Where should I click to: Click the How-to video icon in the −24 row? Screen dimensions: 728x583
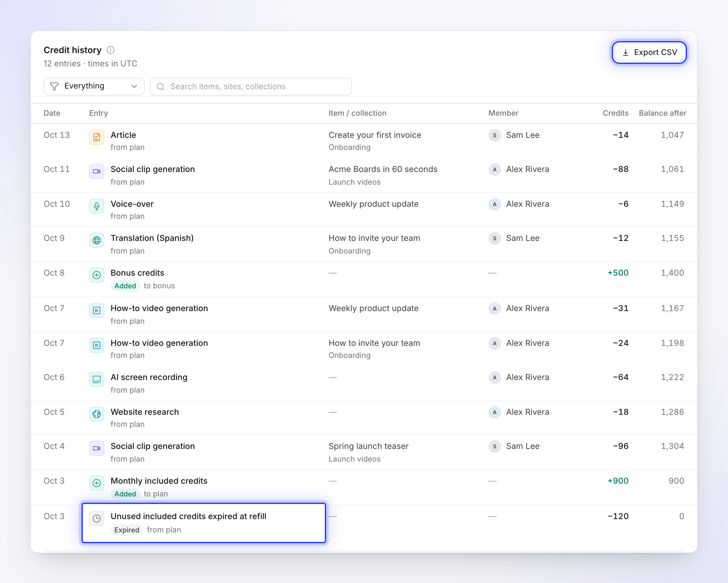coord(97,345)
